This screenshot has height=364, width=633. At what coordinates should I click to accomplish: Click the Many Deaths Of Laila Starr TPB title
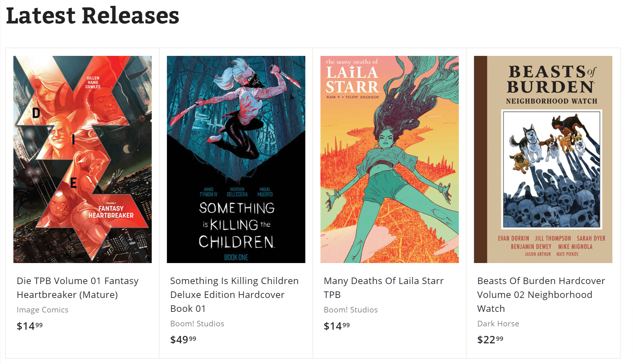(x=383, y=287)
